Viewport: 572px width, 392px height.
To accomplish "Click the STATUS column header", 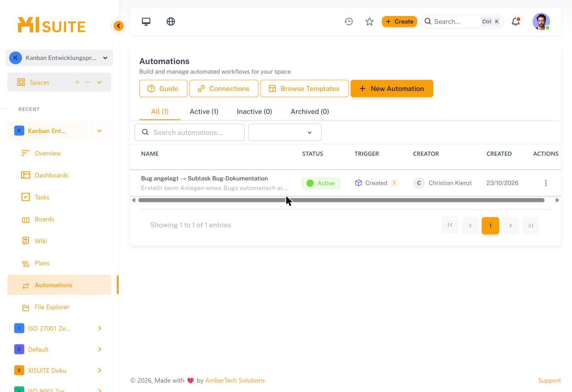I will click(x=313, y=154).
